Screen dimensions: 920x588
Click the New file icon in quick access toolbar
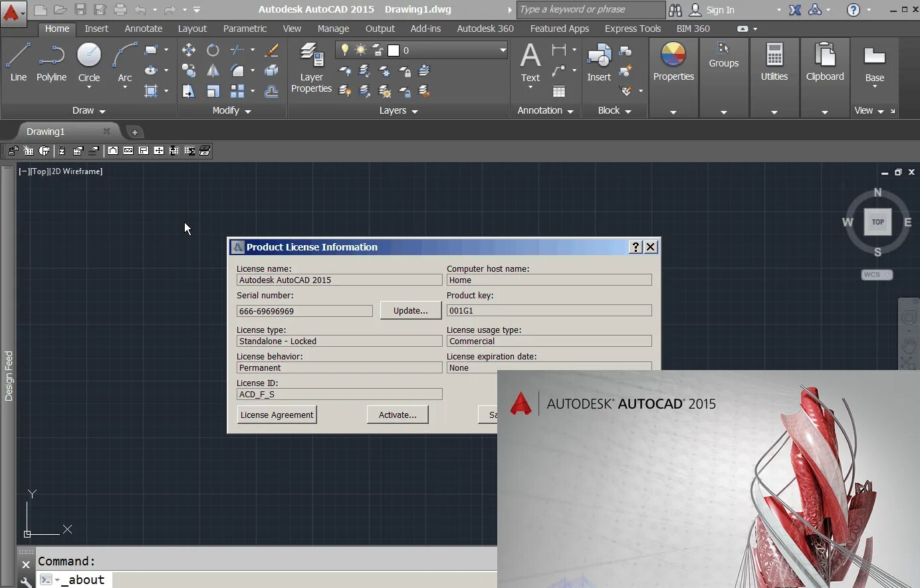coord(41,10)
